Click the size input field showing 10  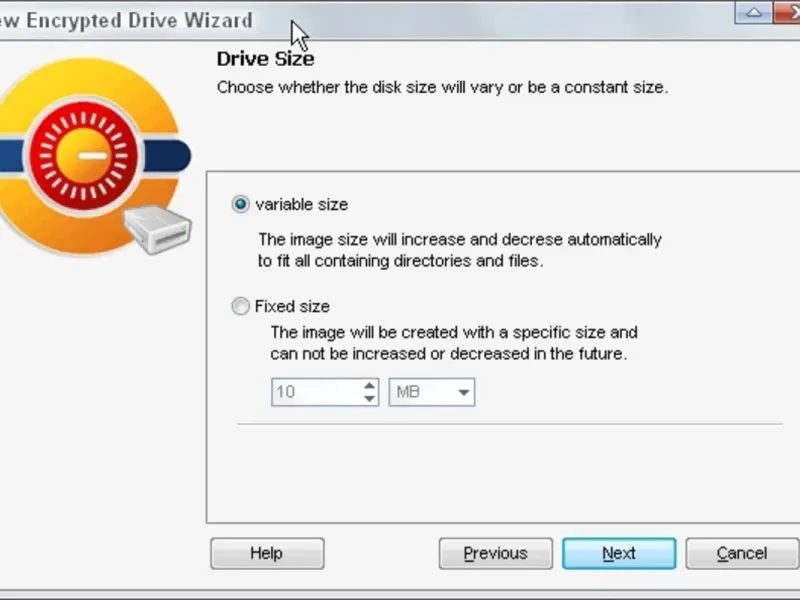coord(317,392)
